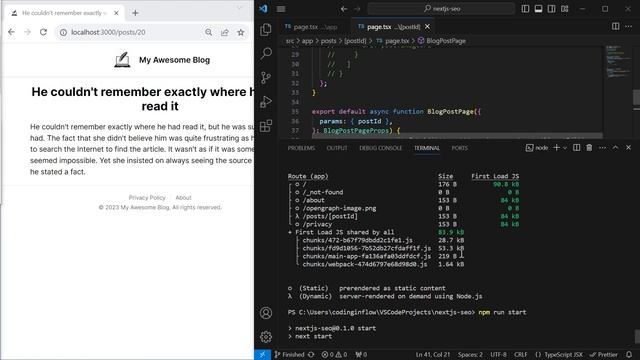
Task: Open a new browser tab
Action: tap(135, 13)
